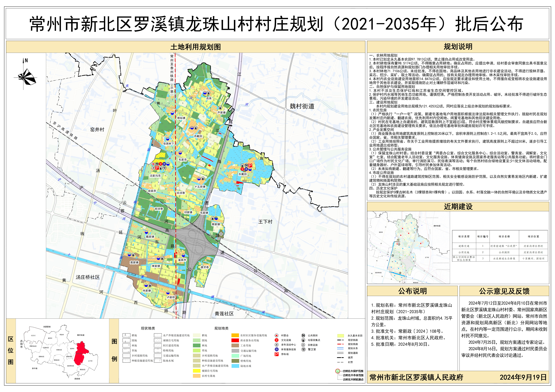Click the 窑井村 label on the main map
The height and width of the screenshot is (392, 555).
[97, 130]
